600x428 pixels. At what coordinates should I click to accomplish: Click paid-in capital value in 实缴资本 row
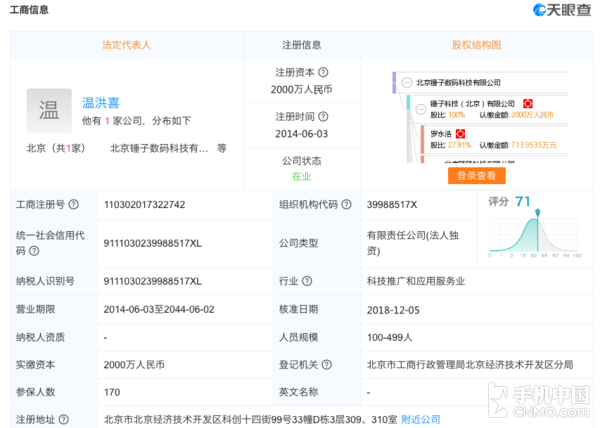(134, 365)
